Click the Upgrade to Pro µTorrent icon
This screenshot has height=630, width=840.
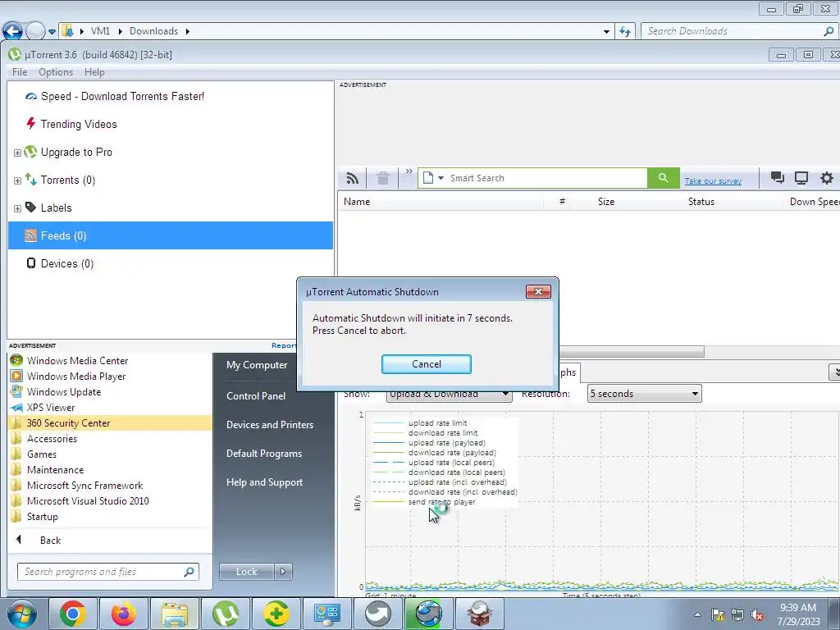[30, 152]
